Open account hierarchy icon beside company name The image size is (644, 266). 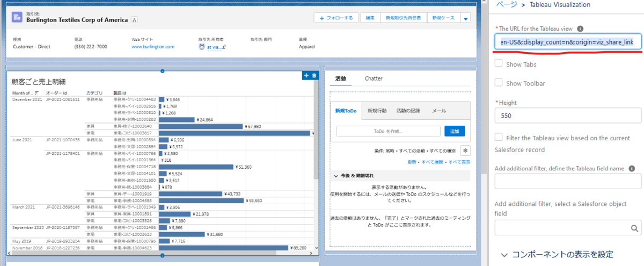[x=134, y=20]
